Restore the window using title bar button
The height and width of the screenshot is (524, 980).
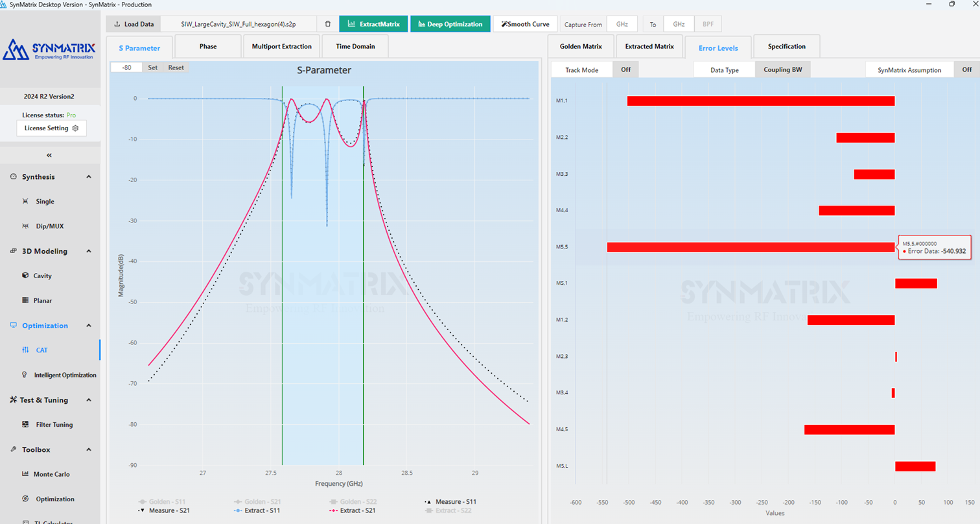pyautogui.click(x=952, y=4)
